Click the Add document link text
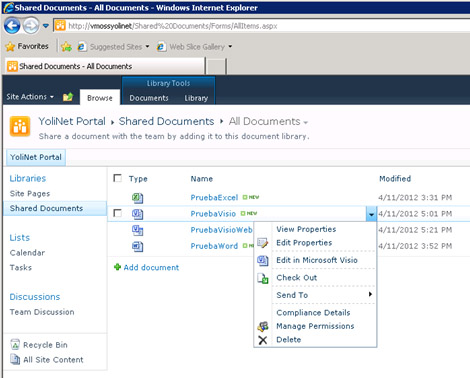 pyautogui.click(x=151, y=267)
